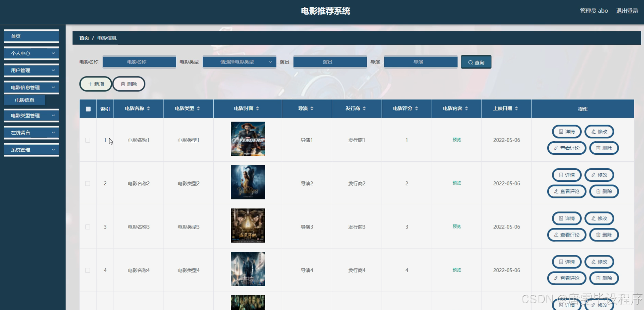This screenshot has width=644, height=310.
Task: Expand the 电影类型管理 sidebar menu
Action: [31, 116]
